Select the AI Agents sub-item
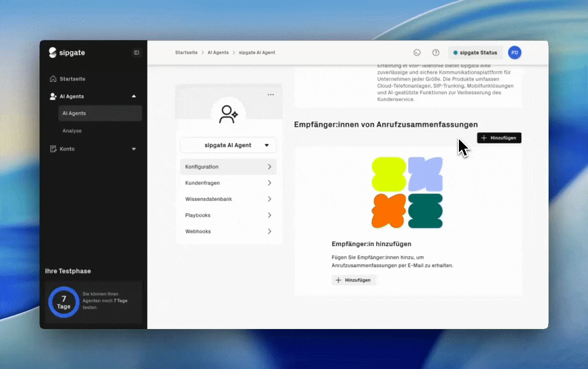This screenshot has width=588, height=369. coord(100,113)
